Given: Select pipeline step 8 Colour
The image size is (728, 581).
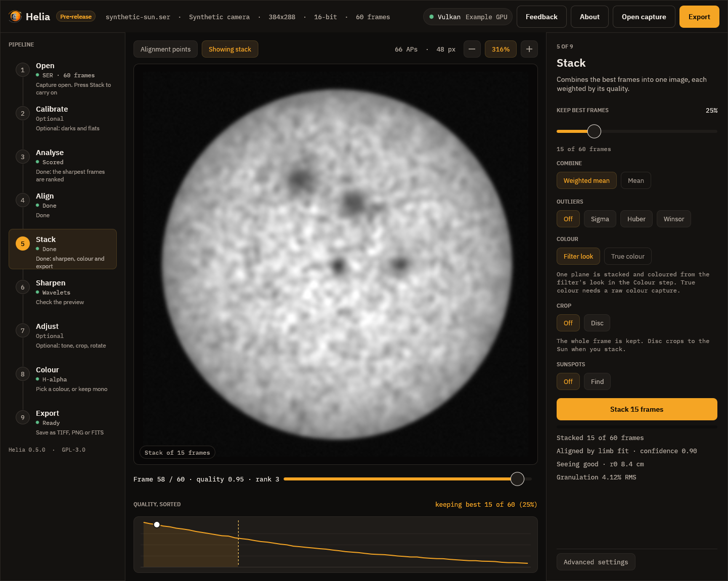Looking at the screenshot, I should [63, 379].
